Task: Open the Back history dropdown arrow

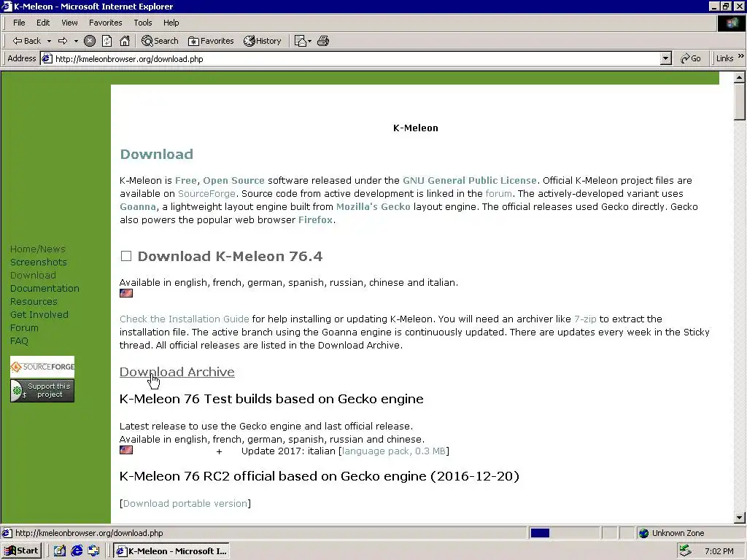Action: coord(49,41)
